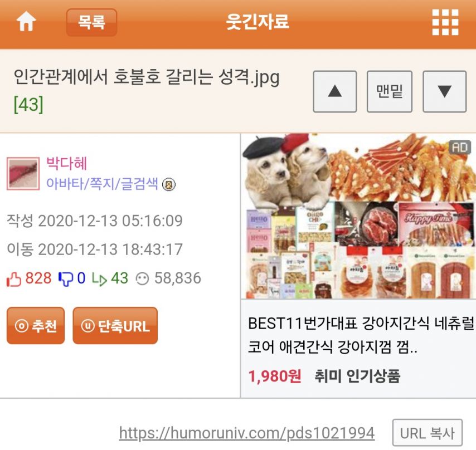The image size is (476, 450).
Task: Jump to previous post with up arrow
Action: pyautogui.click(x=335, y=91)
